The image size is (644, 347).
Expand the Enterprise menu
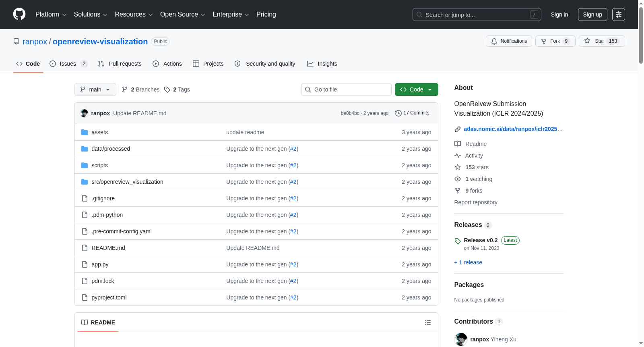[231, 15]
